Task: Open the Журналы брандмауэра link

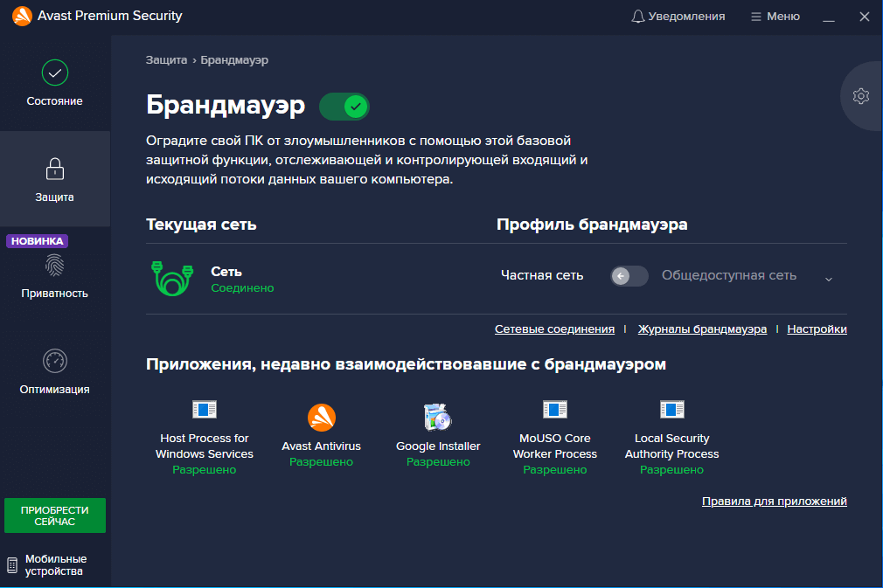Action: click(702, 329)
